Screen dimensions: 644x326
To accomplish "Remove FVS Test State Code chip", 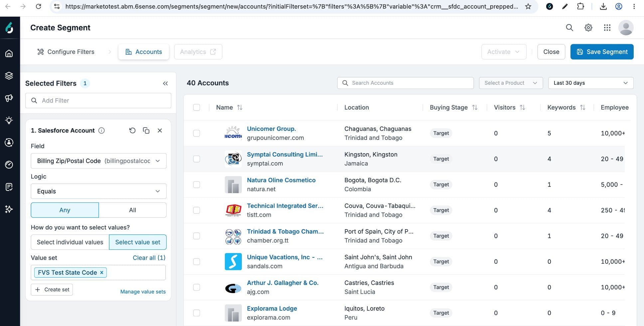I will (102, 272).
